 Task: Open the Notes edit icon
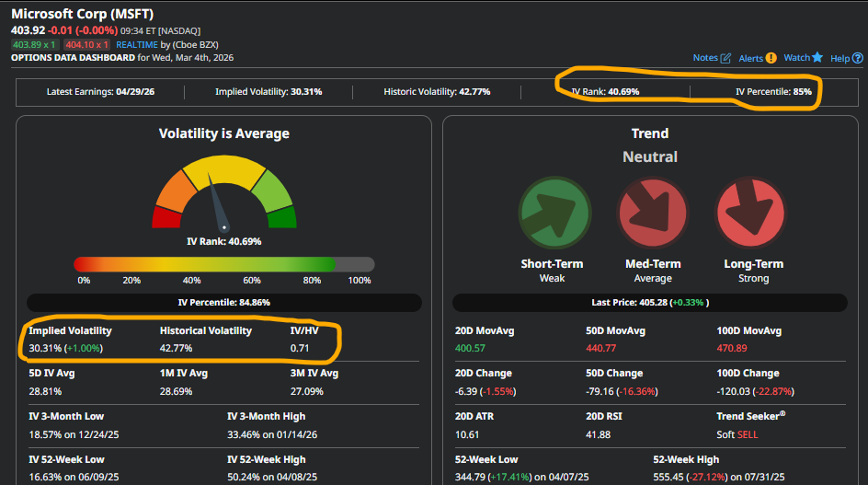[x=725, y=58]
